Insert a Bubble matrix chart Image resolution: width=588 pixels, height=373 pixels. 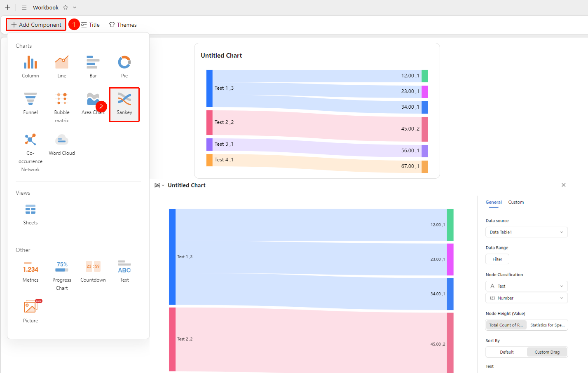point(62,107)
